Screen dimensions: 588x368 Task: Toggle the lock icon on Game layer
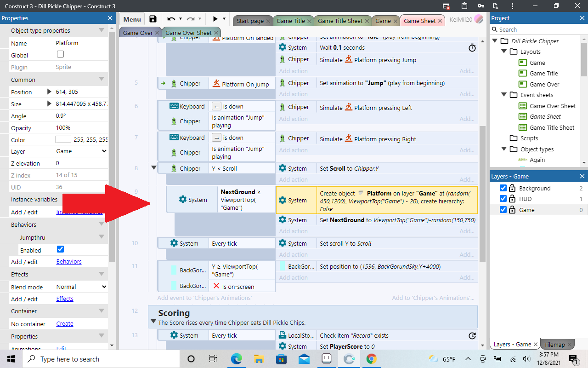tap(512, 210)
